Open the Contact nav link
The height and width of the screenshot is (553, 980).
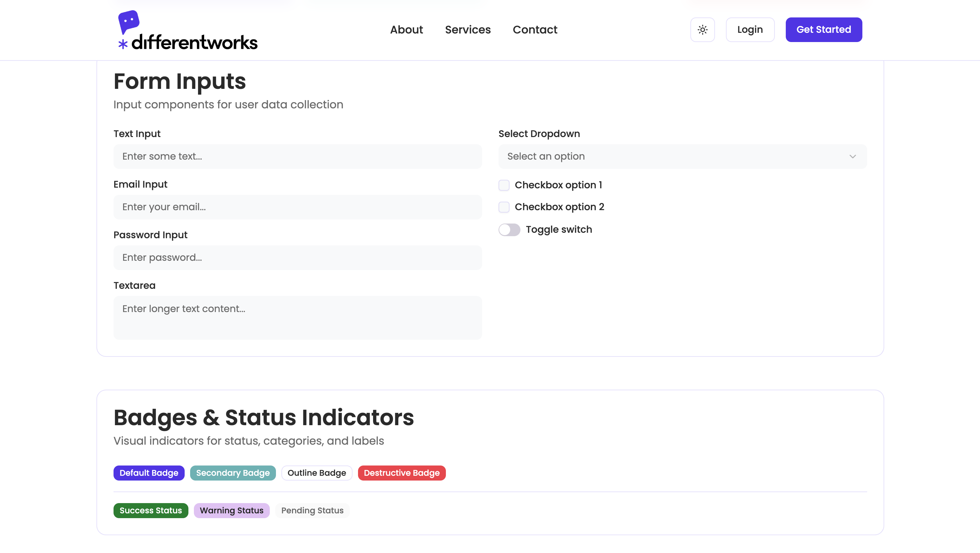coord(534,30)
